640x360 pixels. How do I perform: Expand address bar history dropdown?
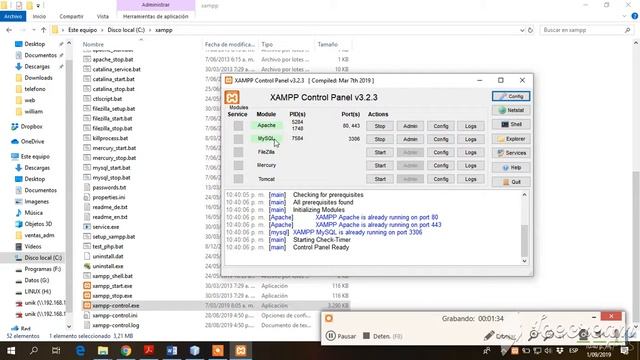(522, 30)
